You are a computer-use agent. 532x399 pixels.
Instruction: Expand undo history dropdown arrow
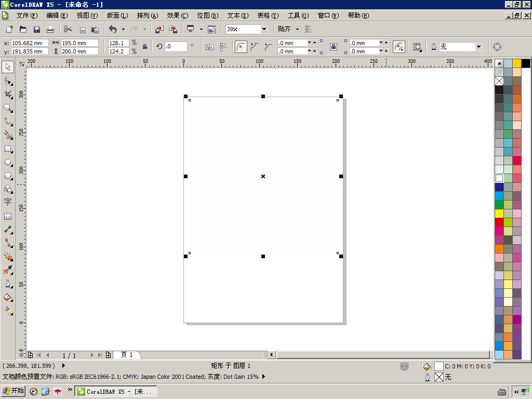tap(123, 29)
